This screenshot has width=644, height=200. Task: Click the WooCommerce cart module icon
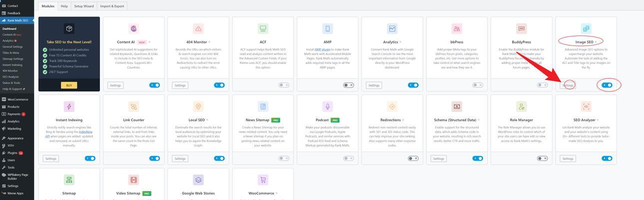click(x=263, y=180)
